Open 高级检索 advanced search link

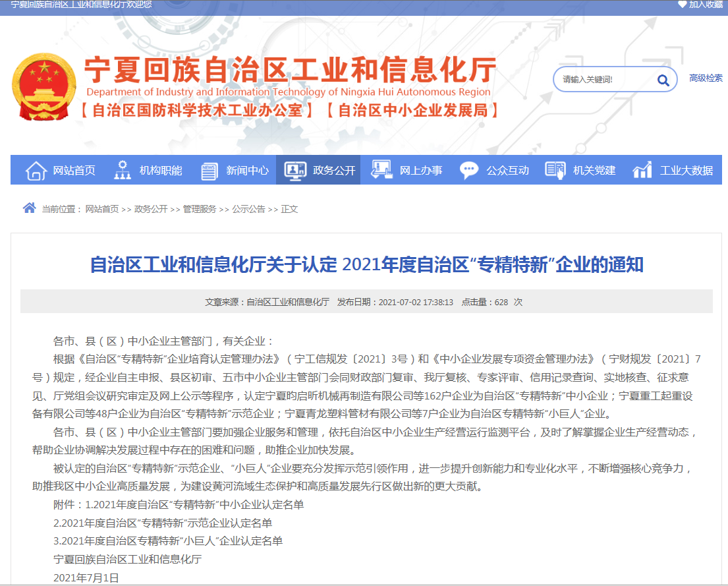click(706, 78)
